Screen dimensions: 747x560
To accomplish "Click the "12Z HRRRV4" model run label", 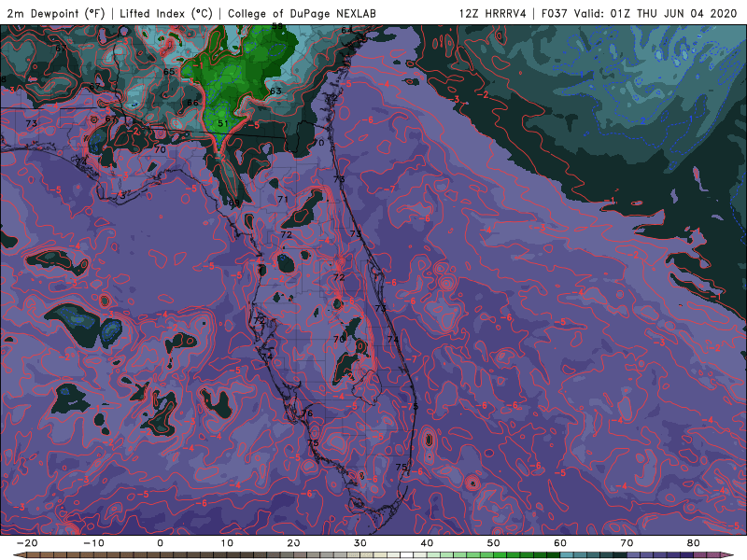I will [x=492, y=13].
